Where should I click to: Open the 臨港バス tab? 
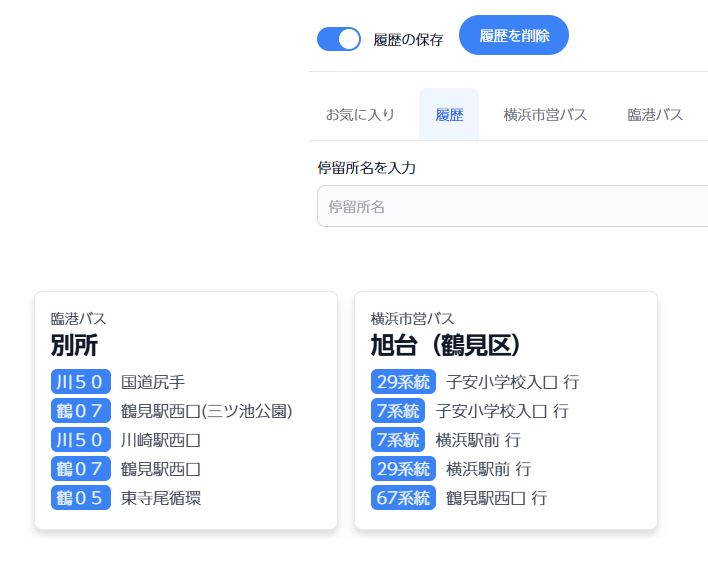(655, 115)
